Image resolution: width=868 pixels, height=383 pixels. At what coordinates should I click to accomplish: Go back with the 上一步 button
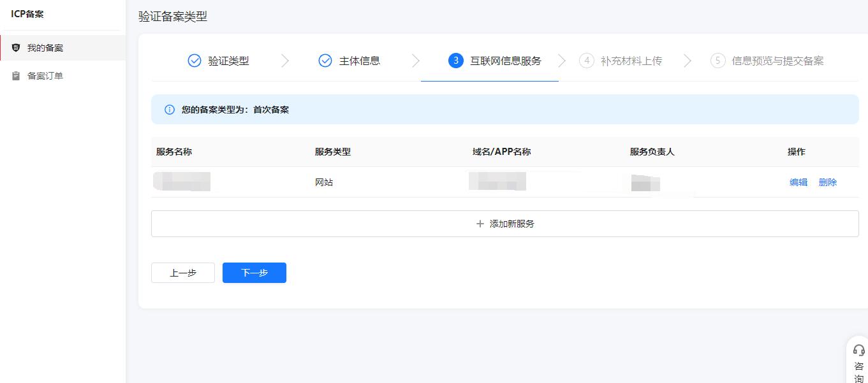(183, 273)
